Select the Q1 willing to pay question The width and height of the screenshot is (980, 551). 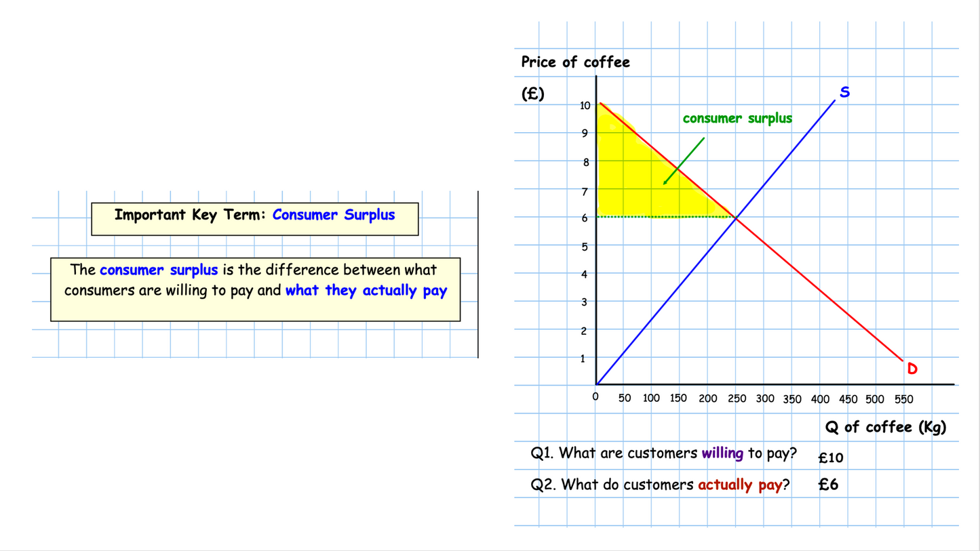point(665,453)
